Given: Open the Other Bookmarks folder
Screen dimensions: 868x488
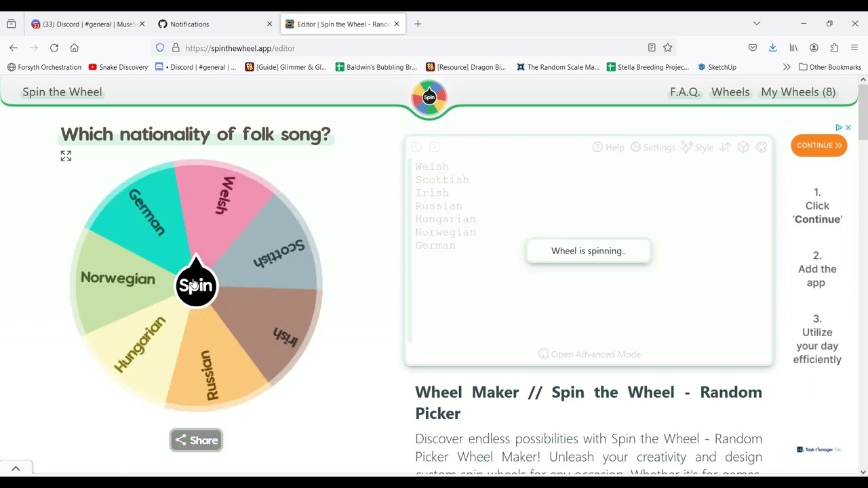Looking at the screenshot, I should click(830, 67).
